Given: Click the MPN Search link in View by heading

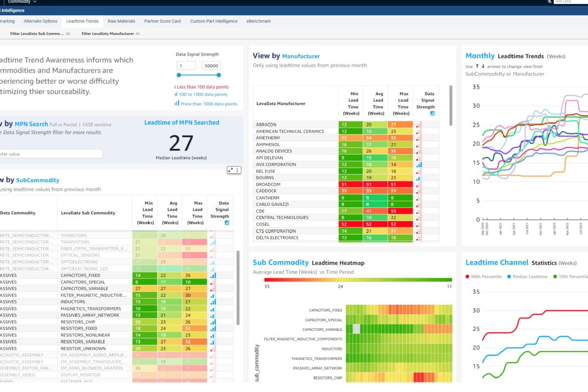Looking at the screenshot, I should (31, 124).
